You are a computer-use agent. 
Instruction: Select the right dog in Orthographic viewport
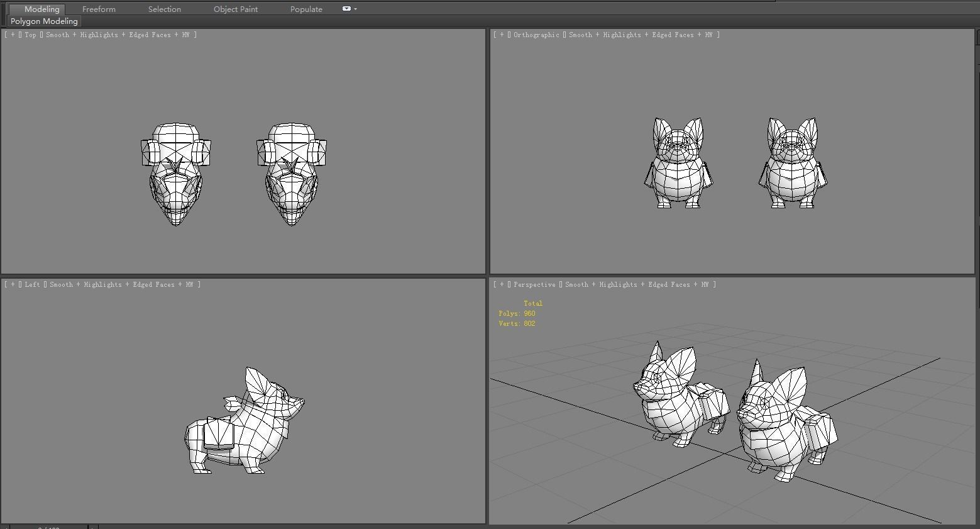(x=793, y=162)
